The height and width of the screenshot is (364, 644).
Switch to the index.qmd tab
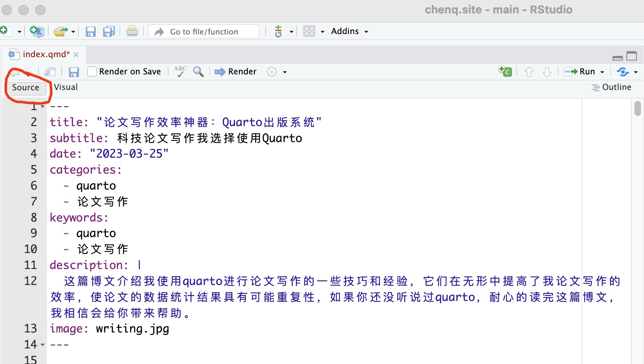pos(46,54)
